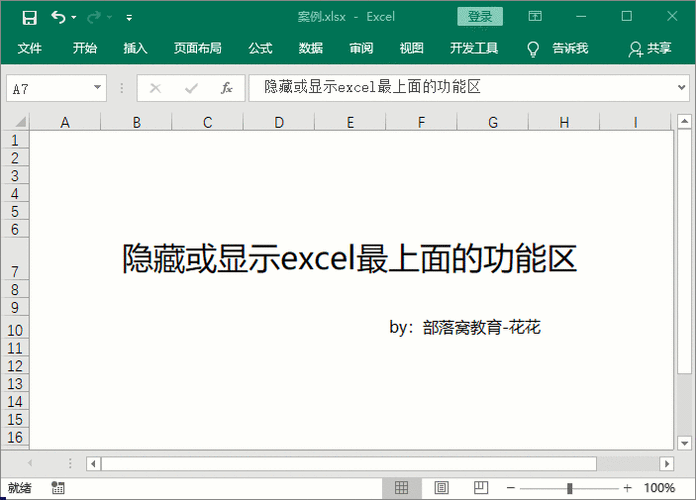Switch to Page Break Preview icon
The image size is (696, 500).
coord(481,488)
